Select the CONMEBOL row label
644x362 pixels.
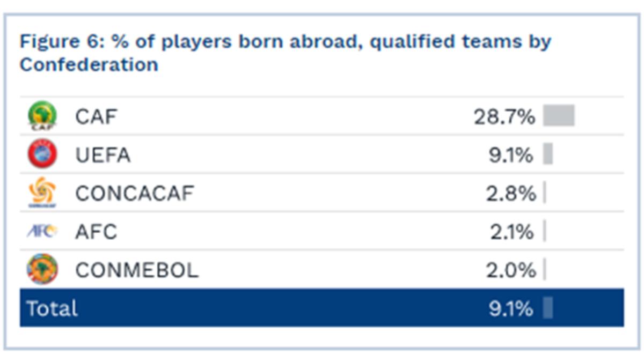[137, 270]
